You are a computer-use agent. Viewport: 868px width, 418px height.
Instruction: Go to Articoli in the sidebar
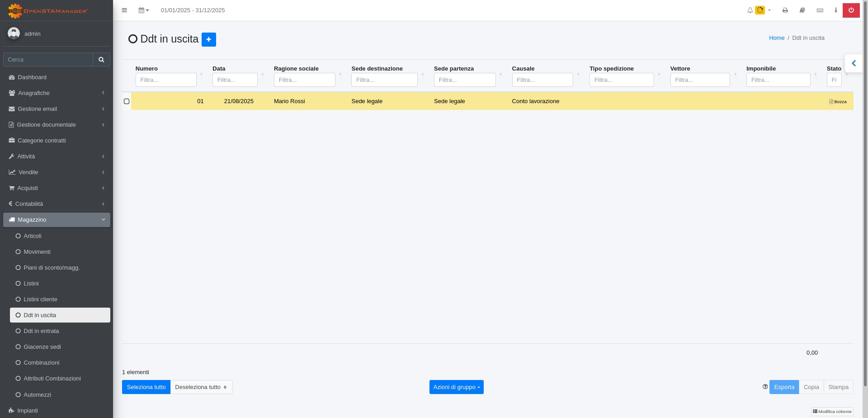coord(33,236)
